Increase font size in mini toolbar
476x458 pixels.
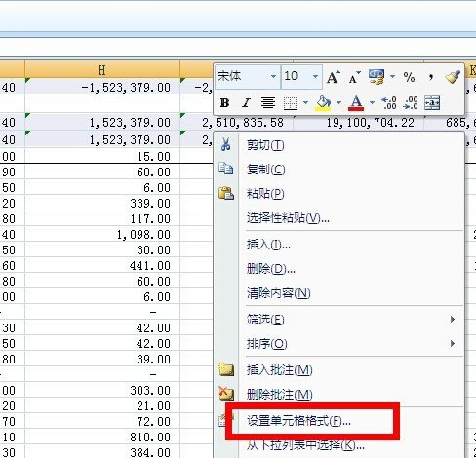pyautogui.click(x=334, y=77)
